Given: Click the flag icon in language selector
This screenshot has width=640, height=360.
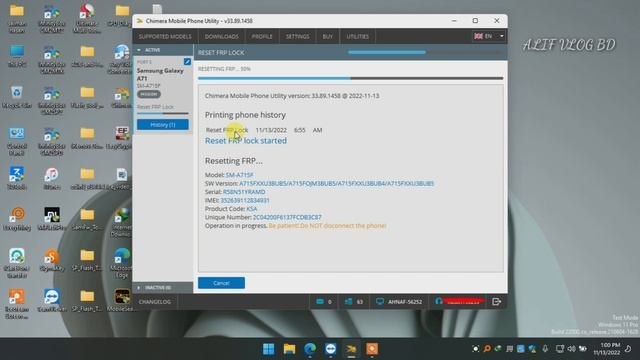Looking at the screenshot, I should click(478, 36).
